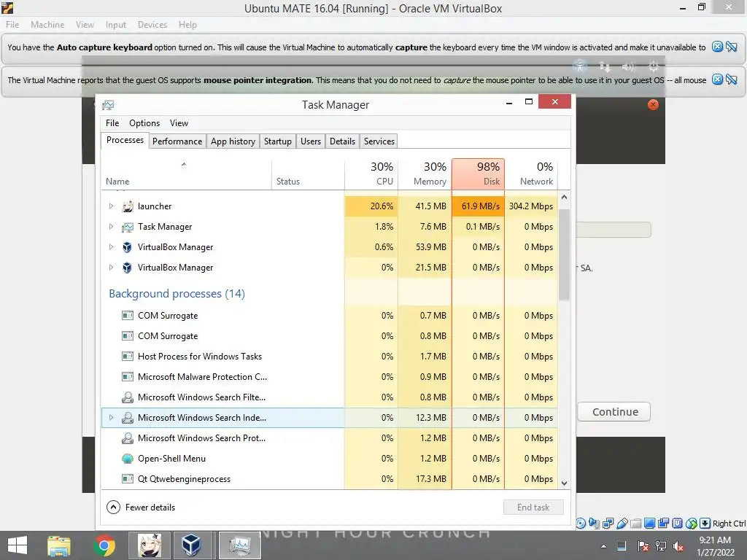747x560 pixels.
Task: Click don't-show-again icon on mouse integration notification
Action: coord(731,79)
